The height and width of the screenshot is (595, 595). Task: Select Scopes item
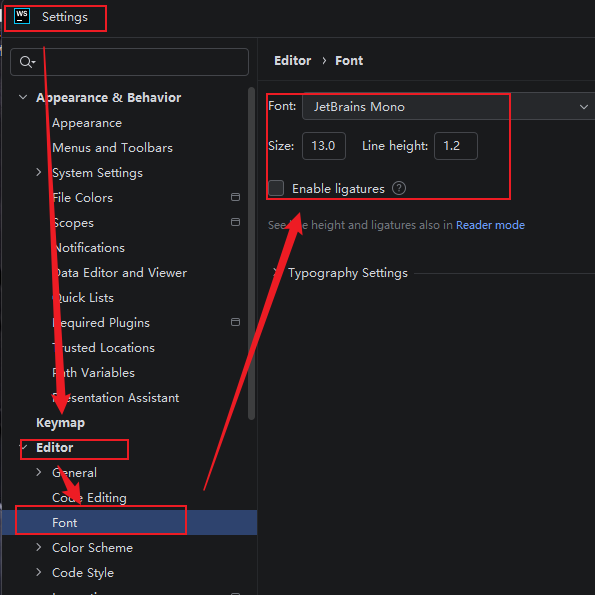coord(73,223)
